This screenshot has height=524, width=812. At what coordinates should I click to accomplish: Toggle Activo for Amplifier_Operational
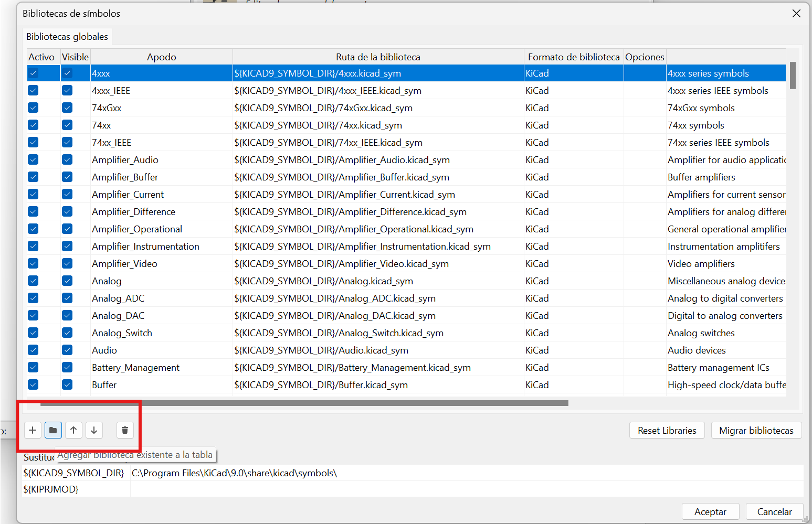point(33,229)
